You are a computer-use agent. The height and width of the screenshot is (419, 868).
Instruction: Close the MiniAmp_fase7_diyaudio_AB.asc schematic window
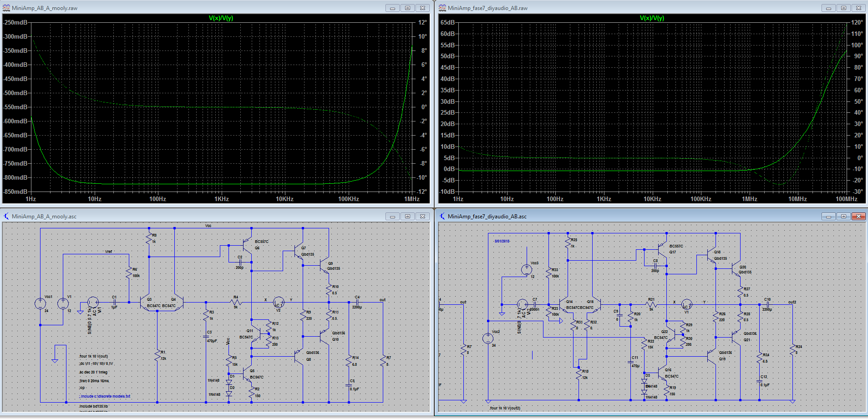[858, 216]
